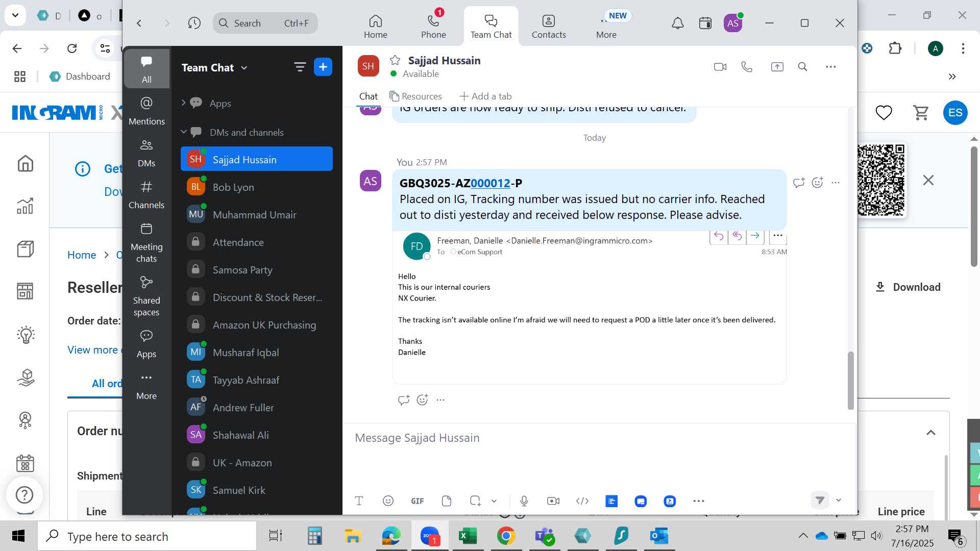Start a phone call from the chat header

point(747,67)
